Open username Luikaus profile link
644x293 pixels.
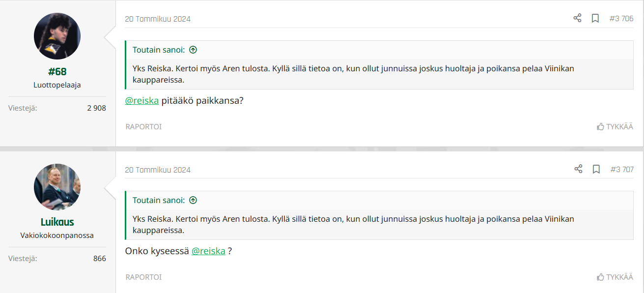57,222
